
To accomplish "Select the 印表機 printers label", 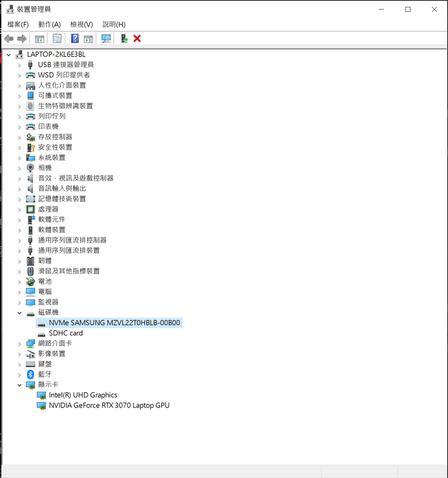I will point(48,126).
